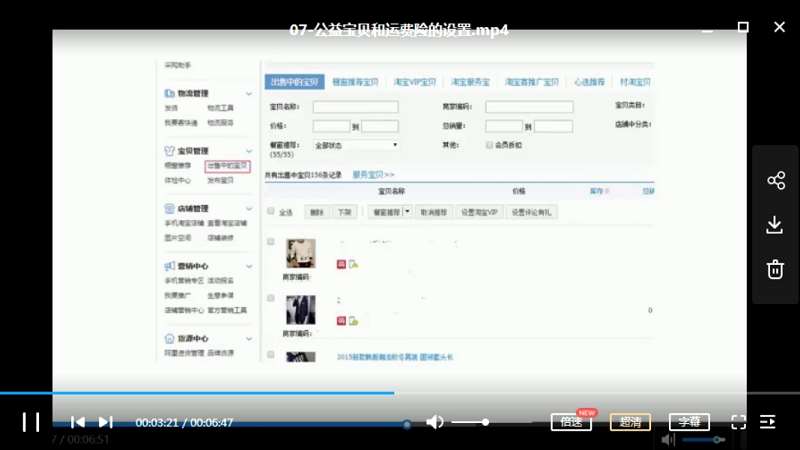Viewport: 800px width, 450px height.
Task: Tick the 全选 select-all checkbox
Action: (x=271, y=212)
